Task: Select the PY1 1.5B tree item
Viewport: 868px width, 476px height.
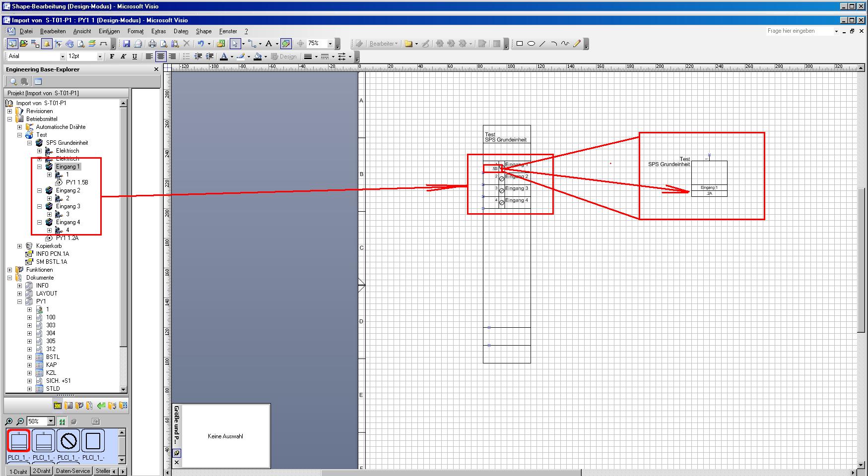Action: (77, 182)
